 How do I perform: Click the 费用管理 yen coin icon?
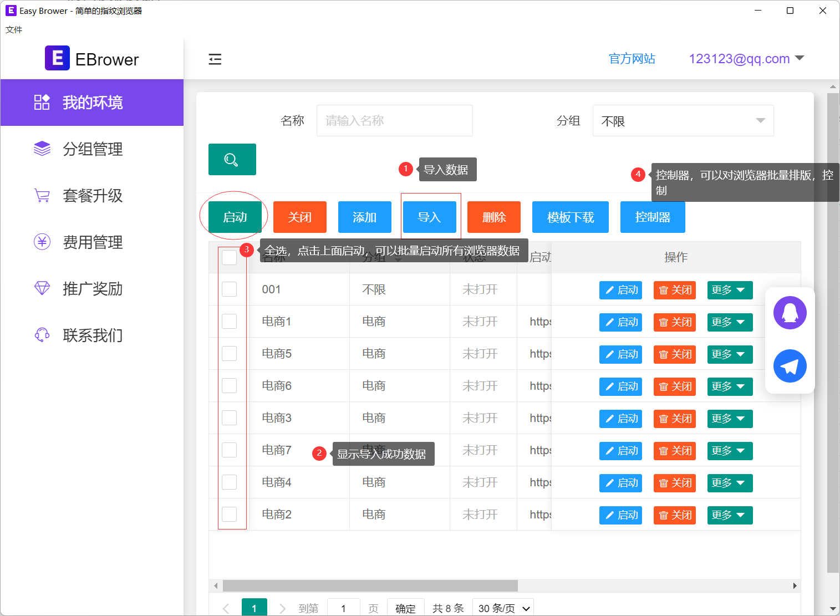[x=42, y=242]
